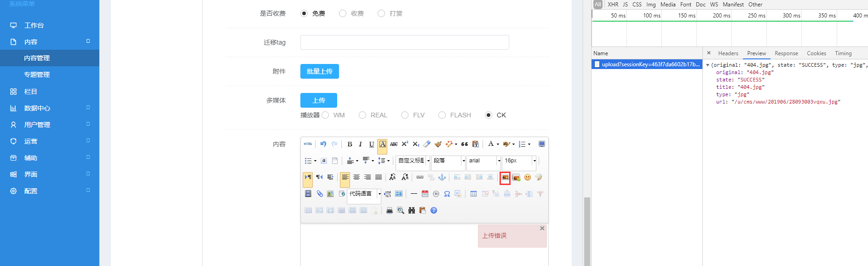Image resolution: width=868 pixels, height=266 pixels.
Task: Insert current date in editor
Action: coord(425,194)
